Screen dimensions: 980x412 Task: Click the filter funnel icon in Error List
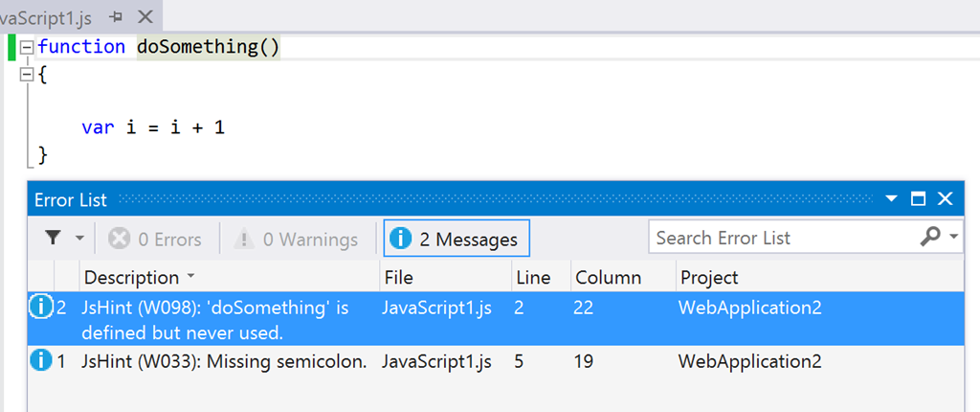pos(55,239)
